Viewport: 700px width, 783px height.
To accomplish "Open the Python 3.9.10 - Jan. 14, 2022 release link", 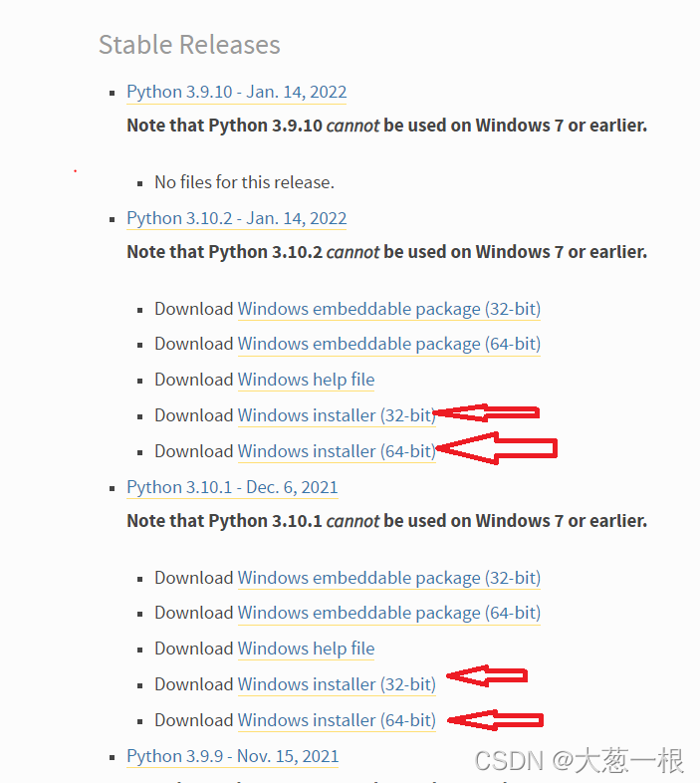I will [236, 93].
